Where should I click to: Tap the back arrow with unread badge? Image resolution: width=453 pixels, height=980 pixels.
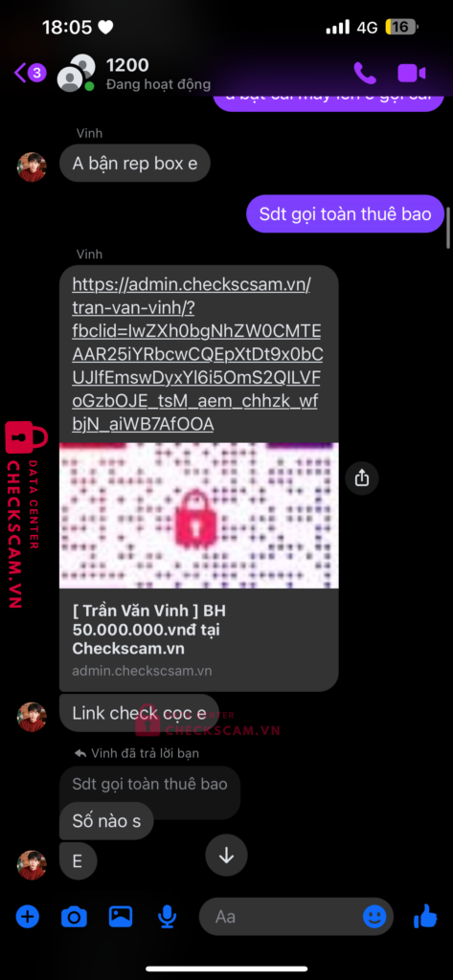coord(30,73)
